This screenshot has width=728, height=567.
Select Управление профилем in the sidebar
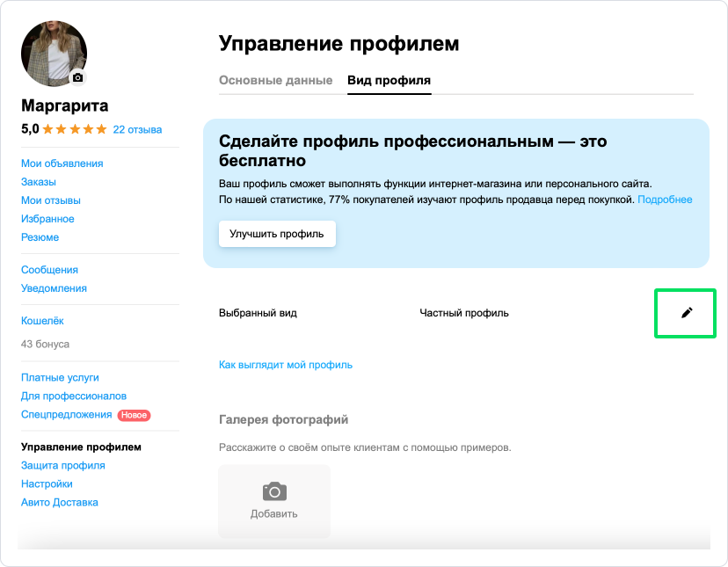81,447
